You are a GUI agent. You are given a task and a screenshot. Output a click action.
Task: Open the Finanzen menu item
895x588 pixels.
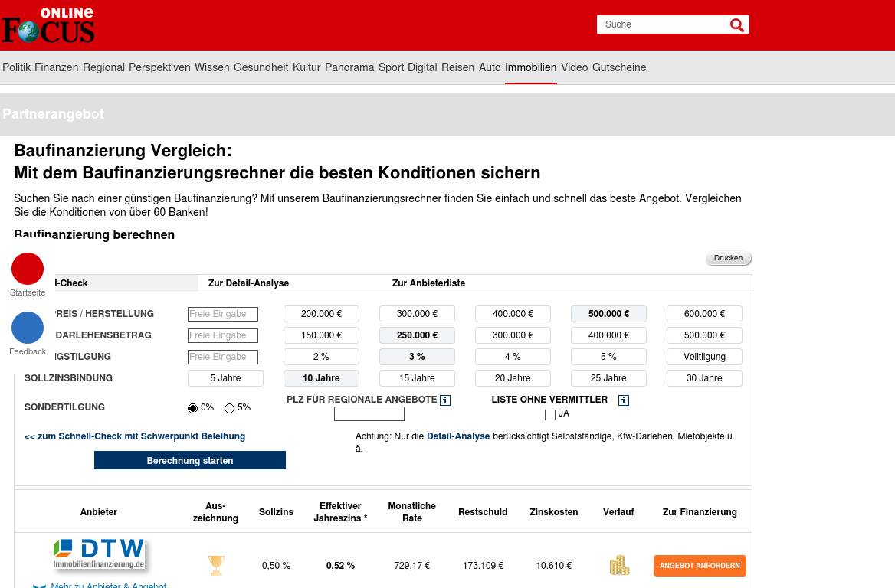point(56,67)
